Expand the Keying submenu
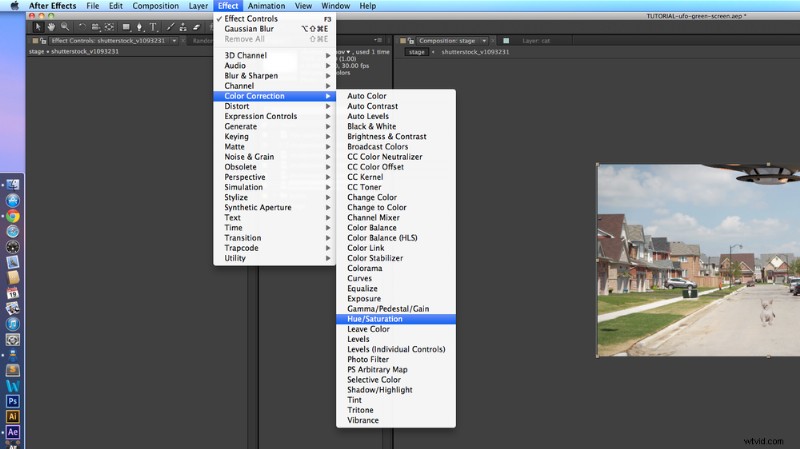The image size is (800, 449). tap(274, 137)
